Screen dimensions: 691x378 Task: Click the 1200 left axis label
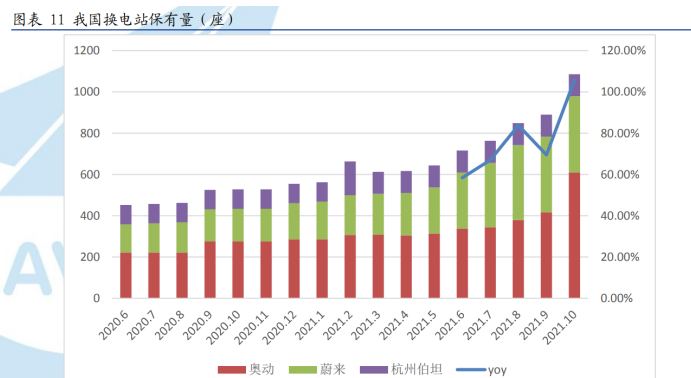(x=87, y=50)
